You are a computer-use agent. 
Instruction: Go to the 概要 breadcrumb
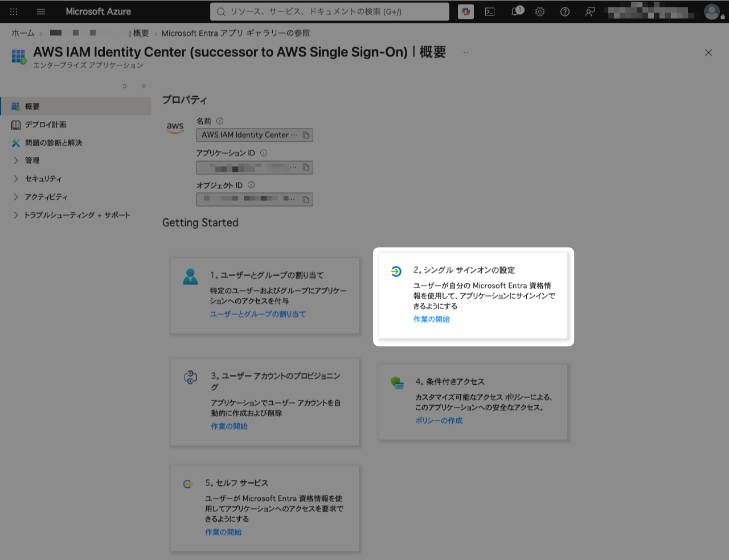(141, 33)
